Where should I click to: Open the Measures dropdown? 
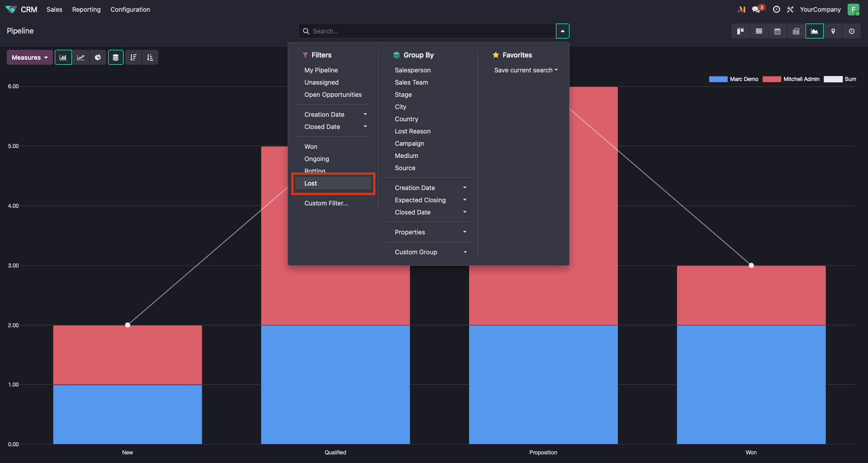pos(29,57)
